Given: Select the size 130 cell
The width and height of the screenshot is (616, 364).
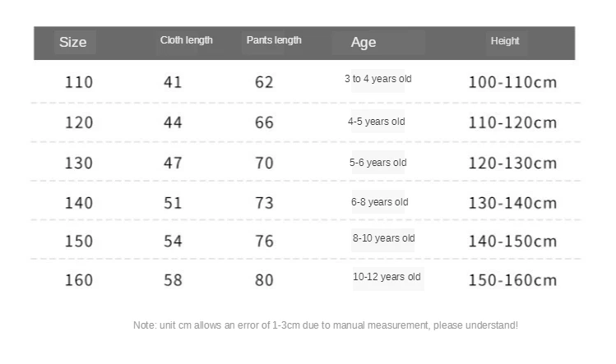Looking at the screenshot, I should pyautogui.click(x=79, y=163).
